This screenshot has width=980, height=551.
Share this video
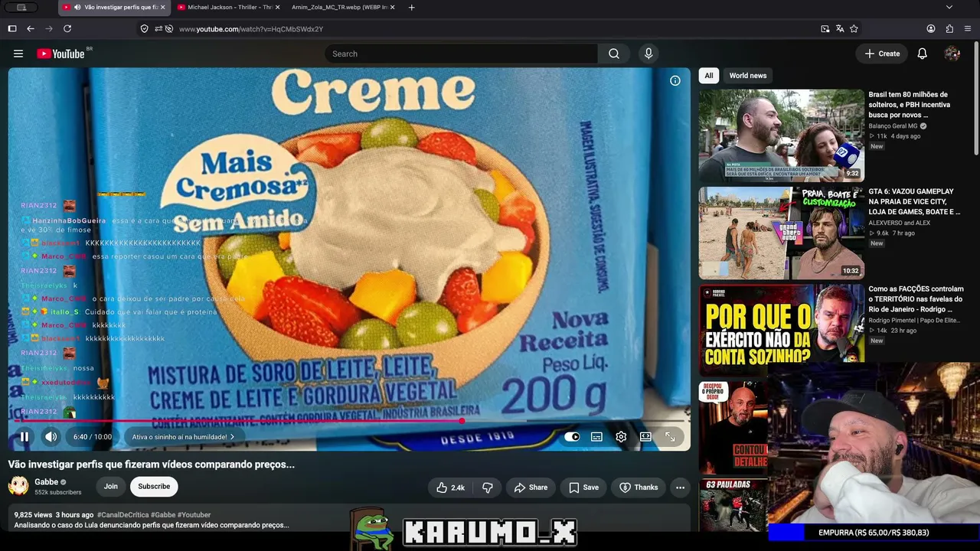531,487
